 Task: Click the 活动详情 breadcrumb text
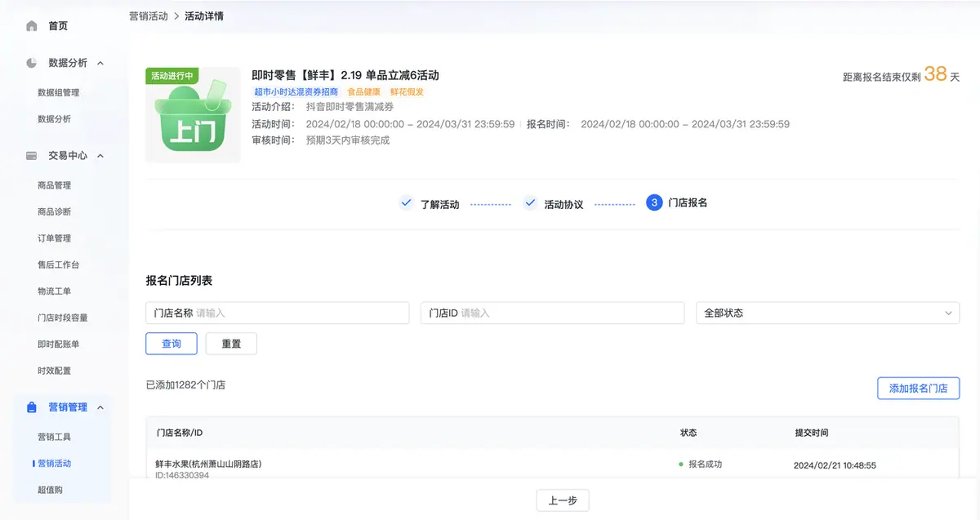point(204,16)
